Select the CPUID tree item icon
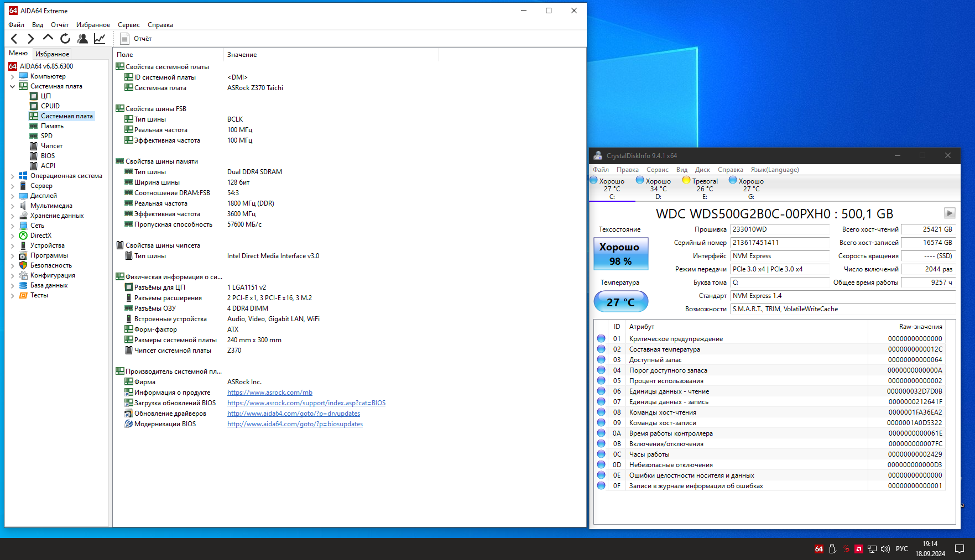The width and height of the screenshot is (975, 560). coord(34,106)
